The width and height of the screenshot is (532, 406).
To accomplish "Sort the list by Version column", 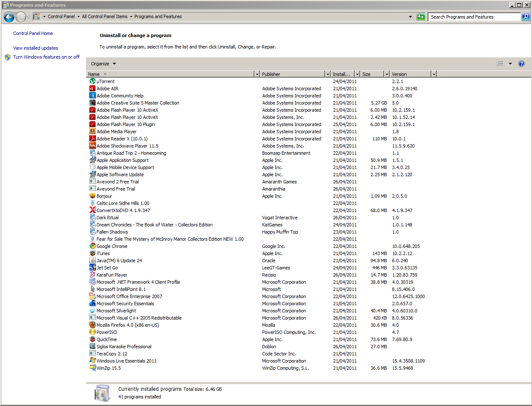I will point(410,74).
